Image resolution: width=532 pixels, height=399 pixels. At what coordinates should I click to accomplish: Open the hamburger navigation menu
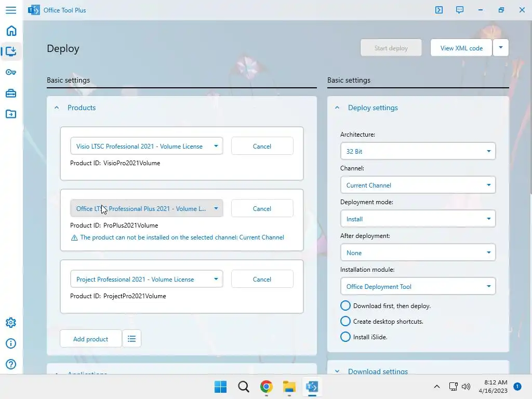(x=11, y=10)
